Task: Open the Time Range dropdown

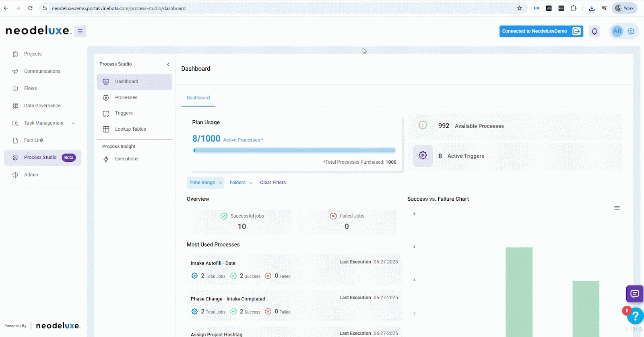Action: point(205,183)
